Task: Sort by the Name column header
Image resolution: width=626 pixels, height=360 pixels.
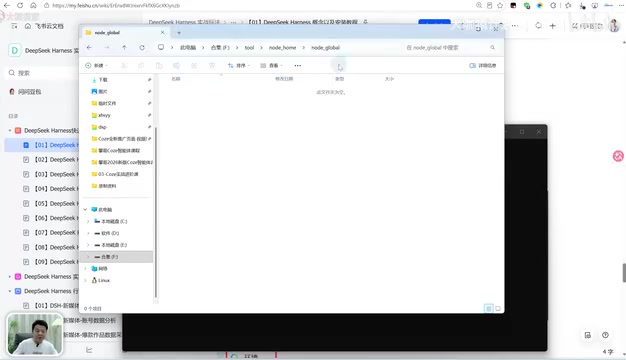Action: 176,79
